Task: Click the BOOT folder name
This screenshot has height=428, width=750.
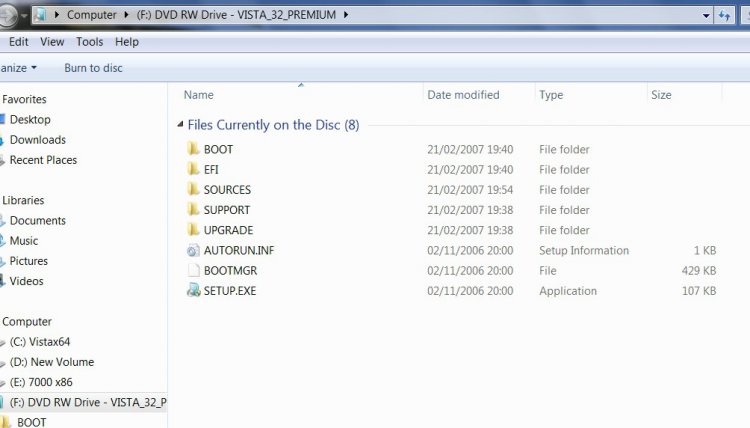Action: click(x=218, y=149)
